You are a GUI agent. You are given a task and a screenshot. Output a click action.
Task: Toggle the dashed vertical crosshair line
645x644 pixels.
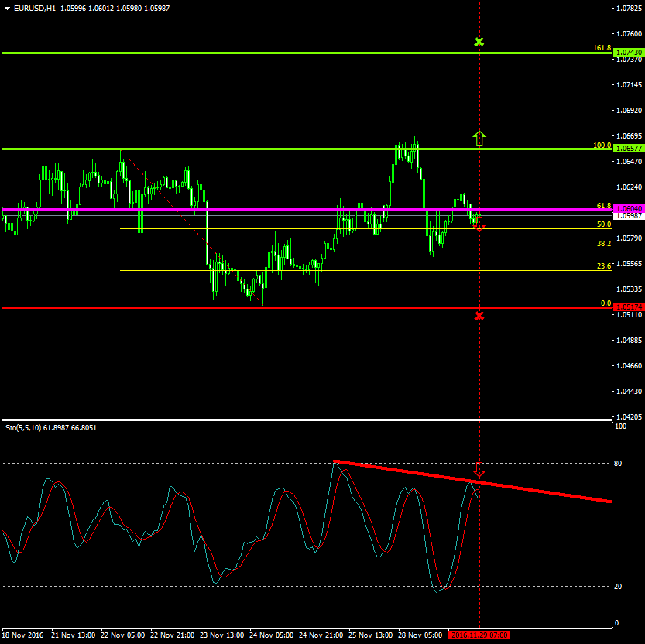(482, 372)
